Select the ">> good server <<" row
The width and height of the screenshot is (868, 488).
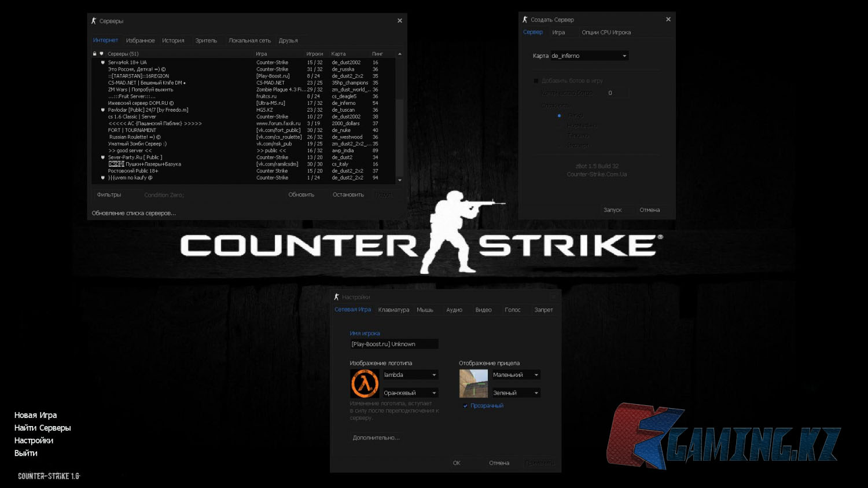244,151
